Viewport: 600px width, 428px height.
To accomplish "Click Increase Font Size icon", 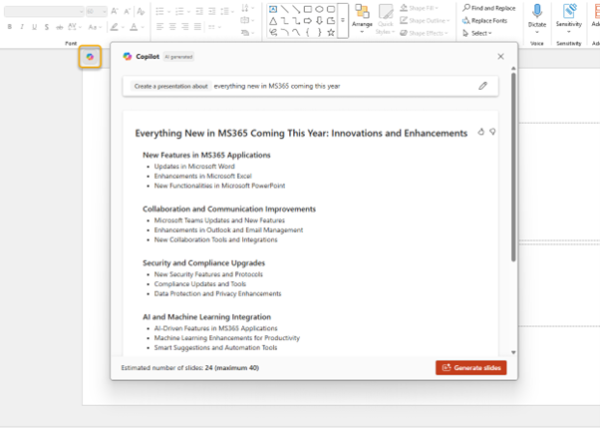I will point(114,11).
